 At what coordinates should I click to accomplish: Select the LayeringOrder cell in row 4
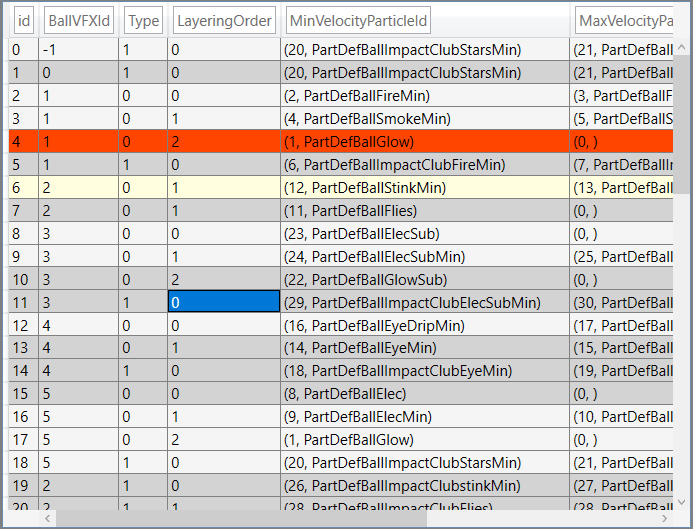click(224, 141)
